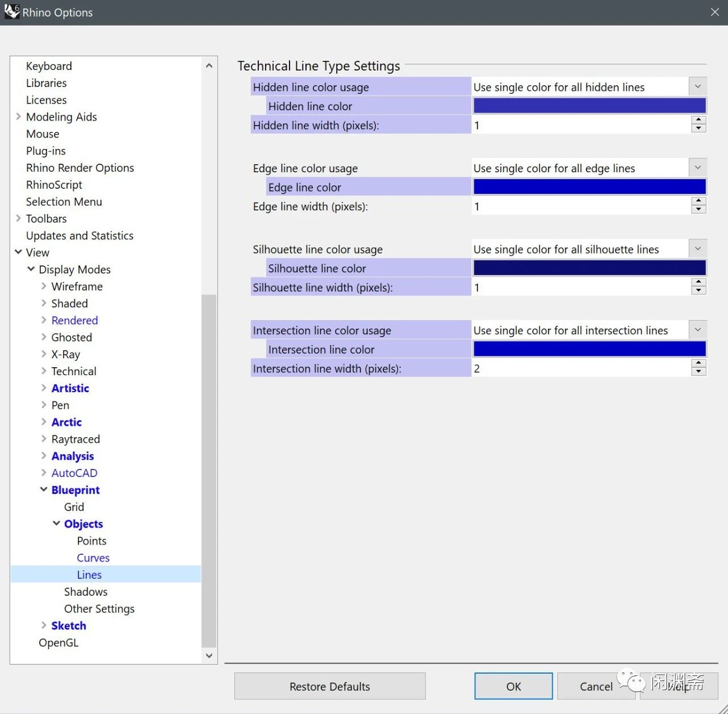Image resolution: width=728 pixels, height=714 pixels.
Task: Expand the AutoCAD display mode node
Action: [x=44, y=472]
